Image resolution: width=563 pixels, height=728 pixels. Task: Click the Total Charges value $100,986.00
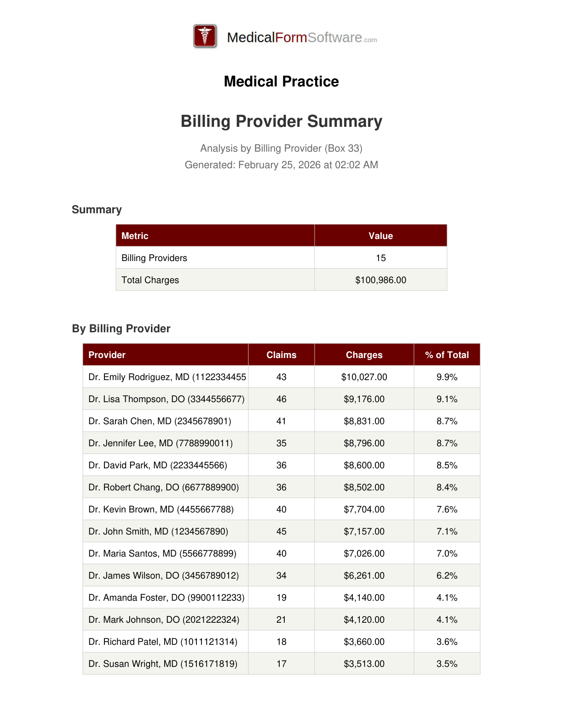point(380,280)
